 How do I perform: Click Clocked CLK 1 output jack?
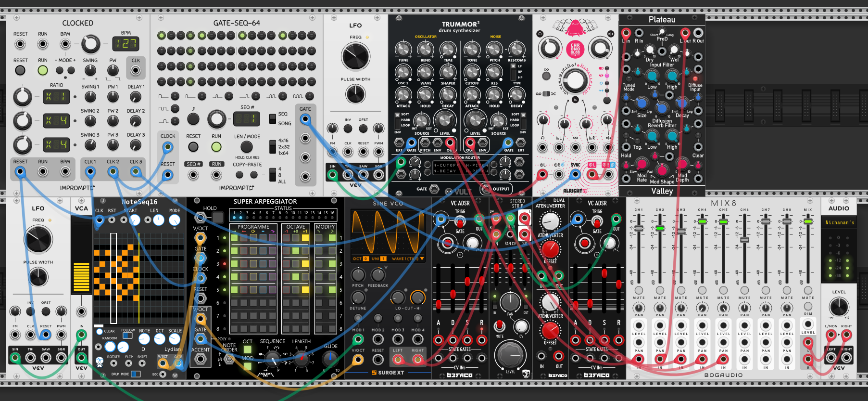coord(90,172)
